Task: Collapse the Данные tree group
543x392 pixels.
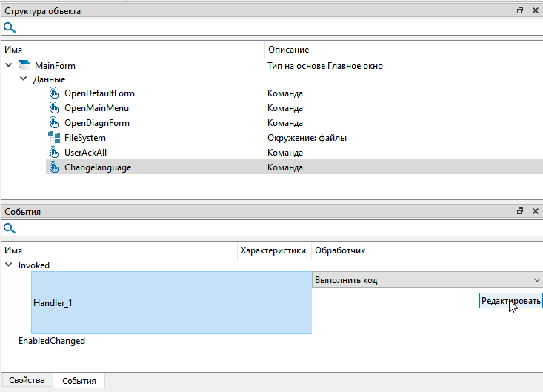Action: coord(24,79)
